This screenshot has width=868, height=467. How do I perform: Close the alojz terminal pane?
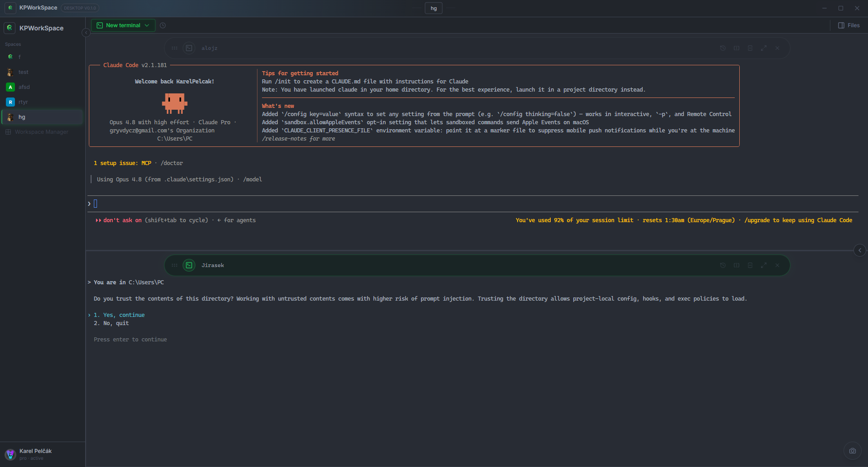point(777,48)
